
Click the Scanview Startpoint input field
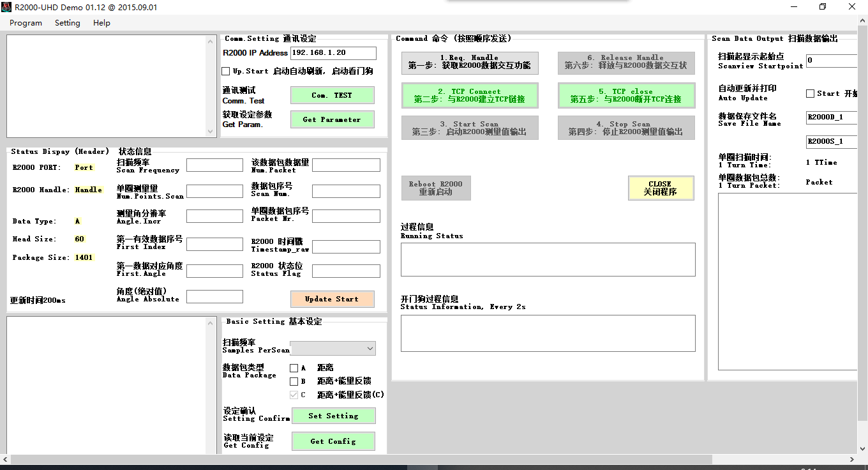tap(831, 61)
